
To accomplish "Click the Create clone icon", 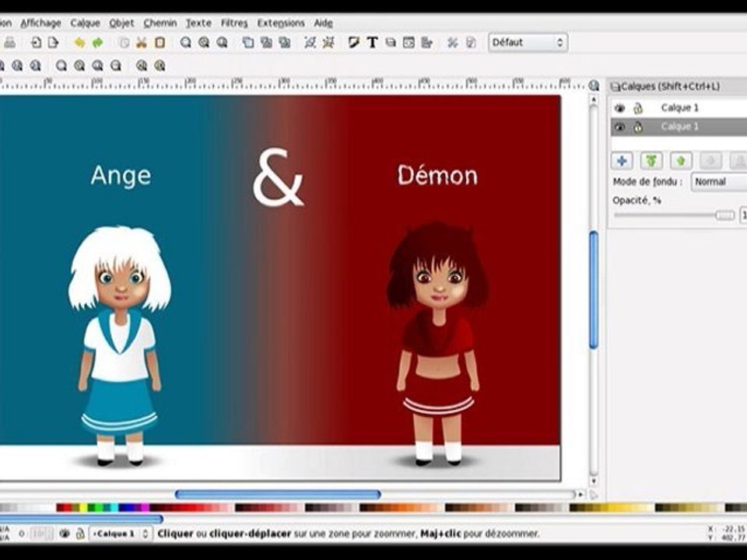I will tap(266, 43).
